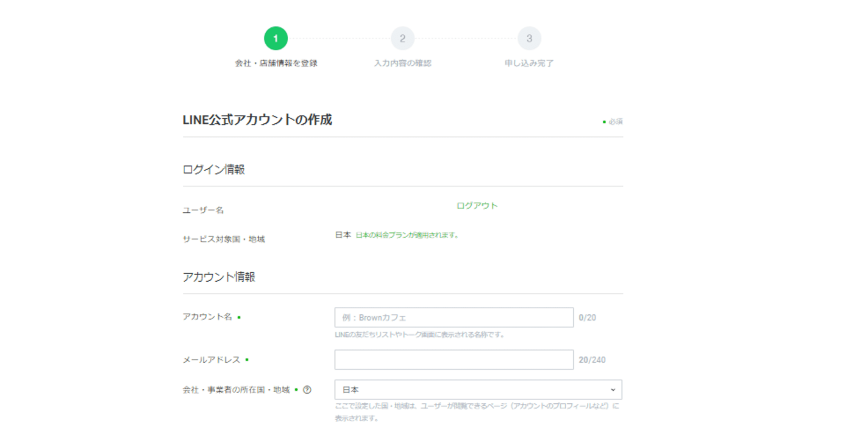Expand the country selector under アカウント情報
The height and width of the screenshot is (427, 868).
tap(478, 389)
